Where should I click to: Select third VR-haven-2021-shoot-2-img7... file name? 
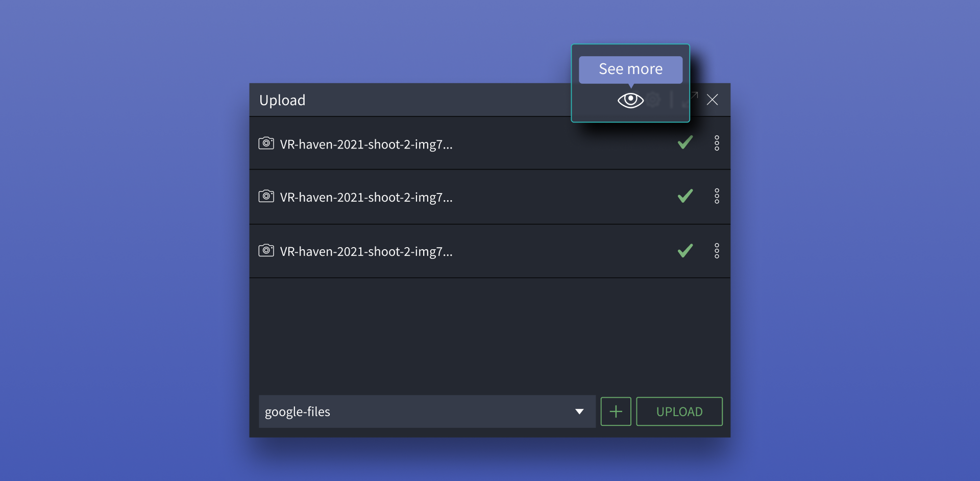pyautogui.click(x=366, y=252)
